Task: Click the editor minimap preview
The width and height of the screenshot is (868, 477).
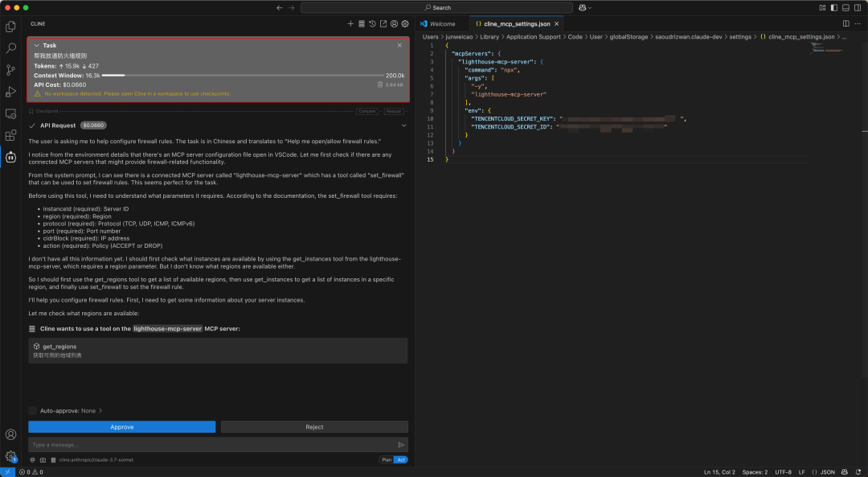Action: [827, 47]
